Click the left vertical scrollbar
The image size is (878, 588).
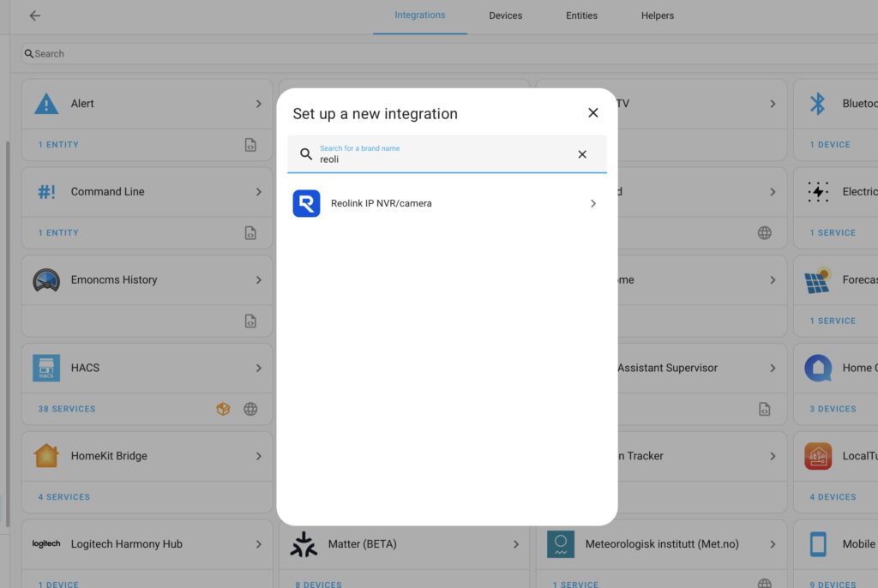coord(7,333)
